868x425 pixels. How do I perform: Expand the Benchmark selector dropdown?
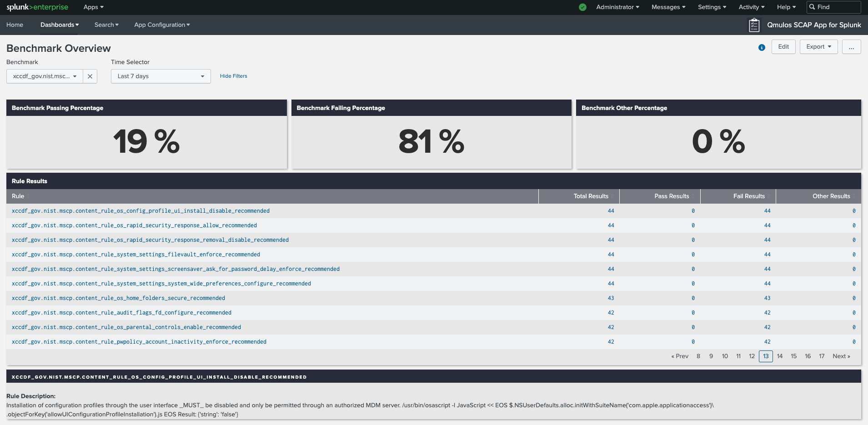(x=45, y=76)
